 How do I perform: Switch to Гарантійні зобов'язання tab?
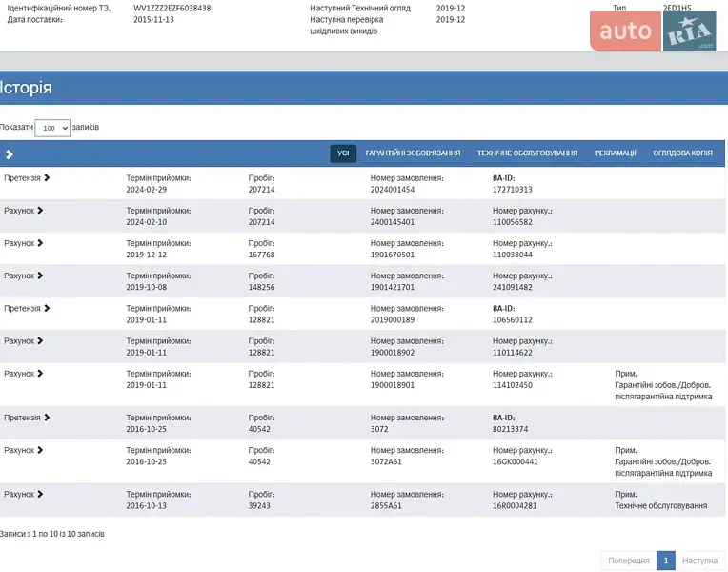click(x=413, y=153)
